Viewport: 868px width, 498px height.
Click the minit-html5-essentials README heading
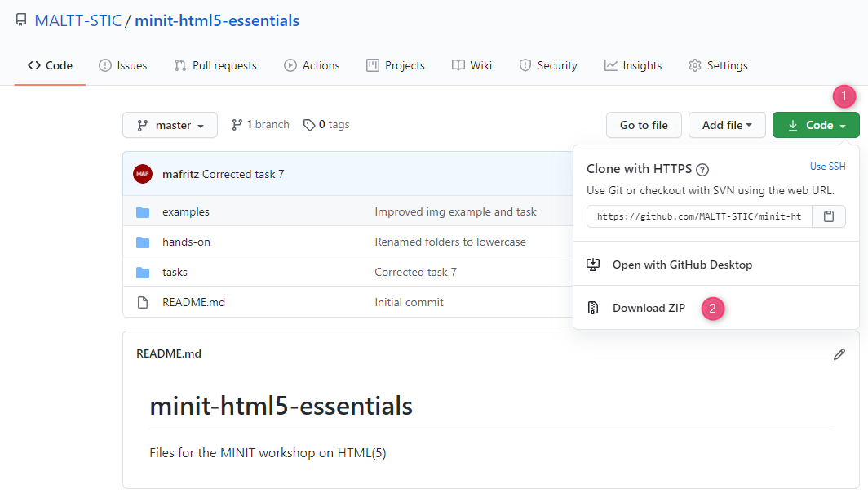(x=281, y=406)
